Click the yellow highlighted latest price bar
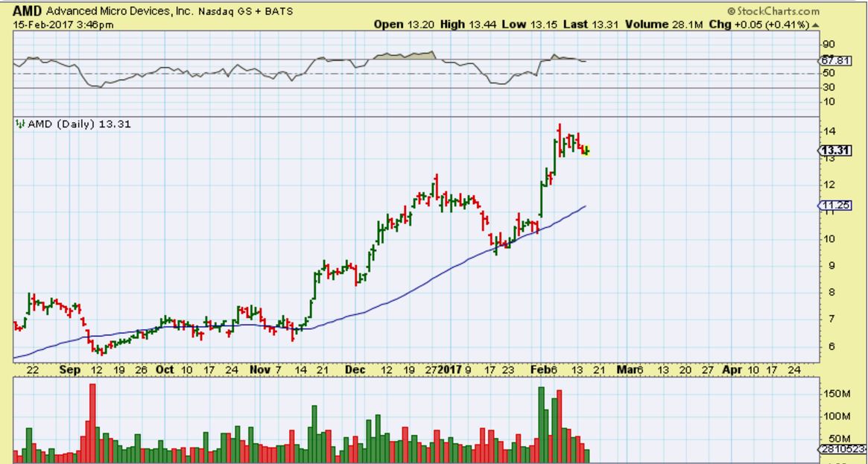Image resolution: width=868 pixels, height=464 pixels. (587, 150)
